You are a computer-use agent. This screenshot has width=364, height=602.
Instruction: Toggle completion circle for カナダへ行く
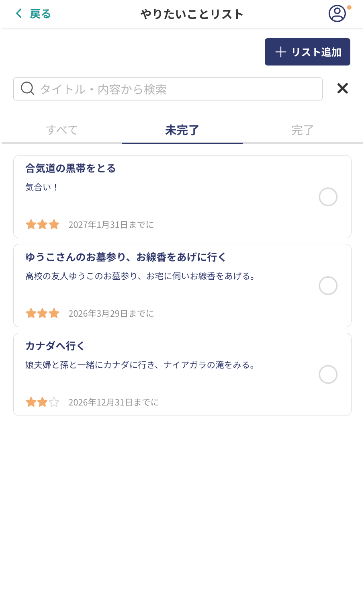[x=328, y=375]
